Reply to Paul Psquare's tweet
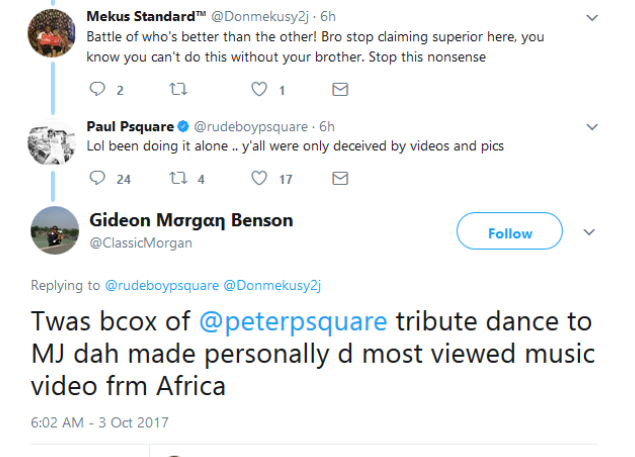The width and height of the screenshot is (635, 457). click(98, 179)
